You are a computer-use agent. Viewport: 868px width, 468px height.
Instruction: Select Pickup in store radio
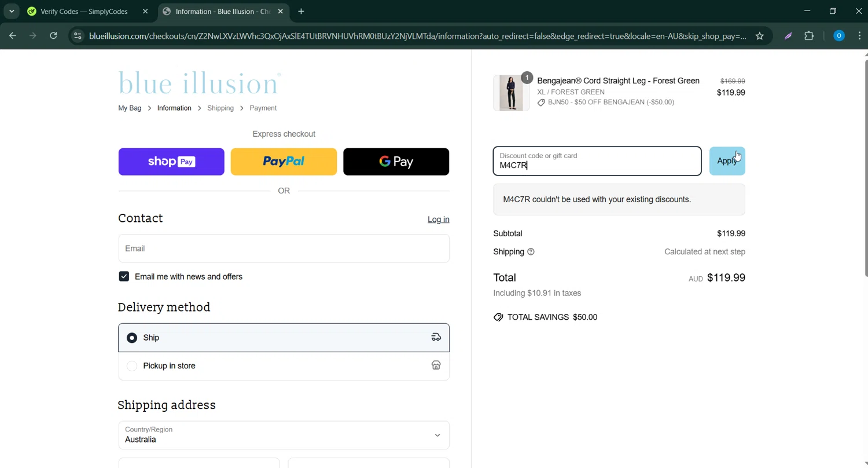132,366
